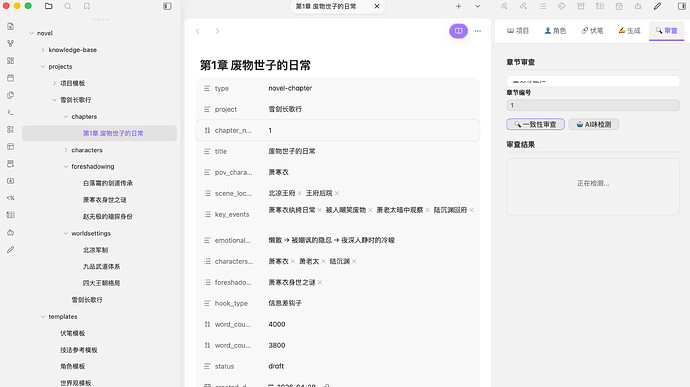Click the archive box icon in top-right toolbar
The width and height of the screenshot is (690, 387).
(x=581, y=6)
